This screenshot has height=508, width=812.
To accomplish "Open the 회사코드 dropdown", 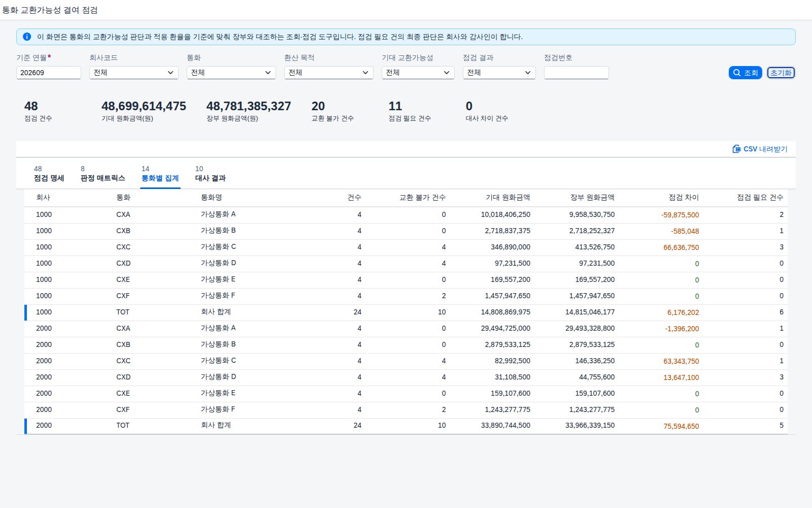I will (x=134, y=73).
